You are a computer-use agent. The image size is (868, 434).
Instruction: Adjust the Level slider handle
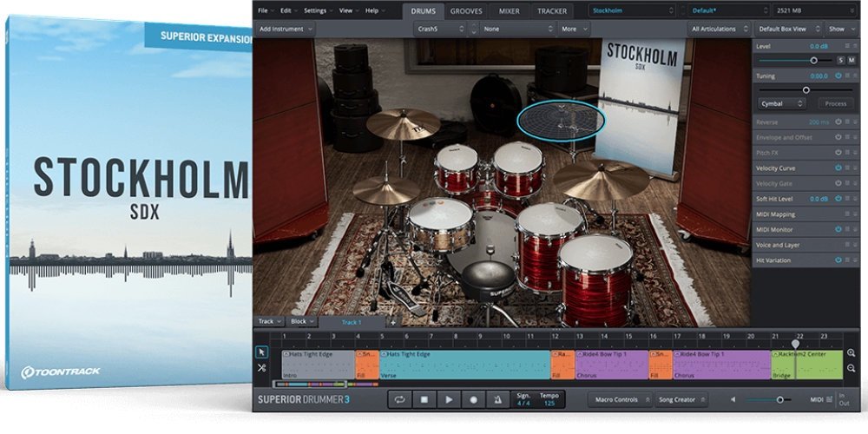(813, 60)
